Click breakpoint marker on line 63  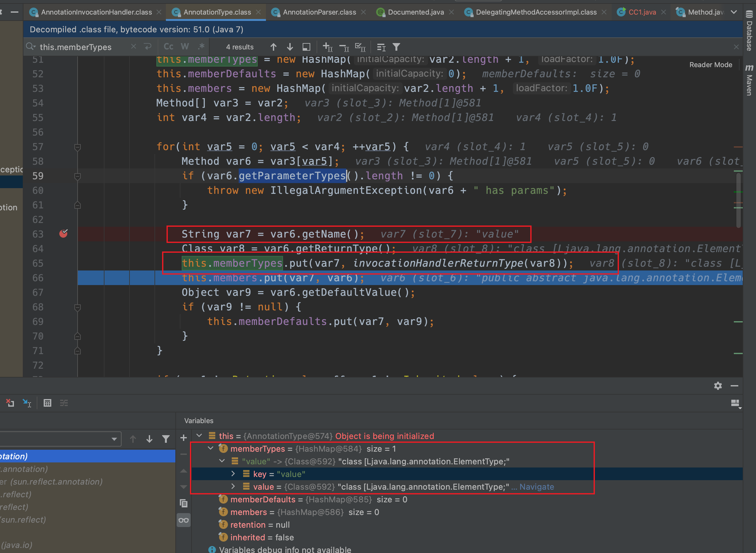click(63, 233)
